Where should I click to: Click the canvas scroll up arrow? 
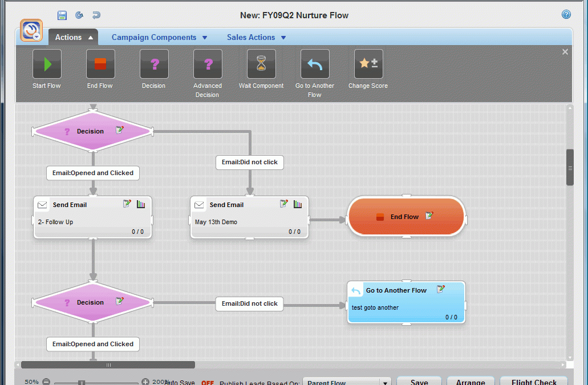(570, 108)
